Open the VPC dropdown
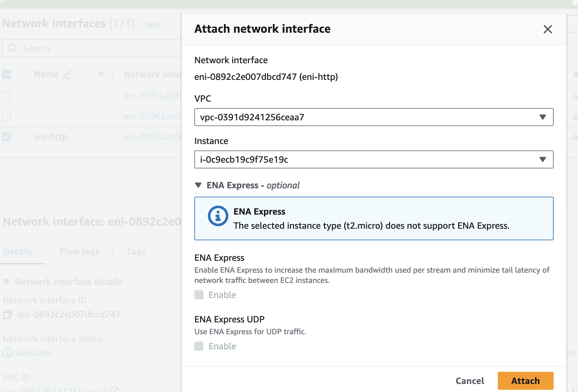The height and width of the screenshot is (392, 578). click(x=374, y=117)
